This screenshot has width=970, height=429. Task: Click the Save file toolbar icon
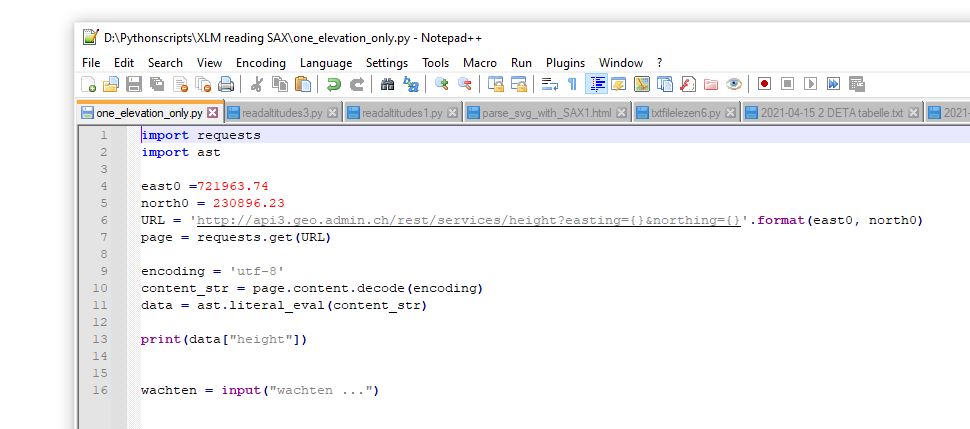(x=133, y=85)
